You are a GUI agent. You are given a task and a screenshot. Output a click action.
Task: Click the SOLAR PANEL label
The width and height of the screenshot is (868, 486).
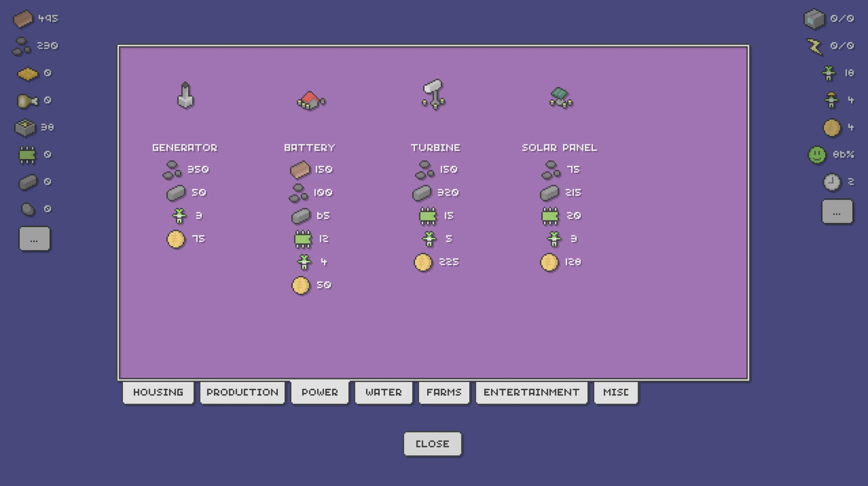pyautogui.click(x=559, y=148)
